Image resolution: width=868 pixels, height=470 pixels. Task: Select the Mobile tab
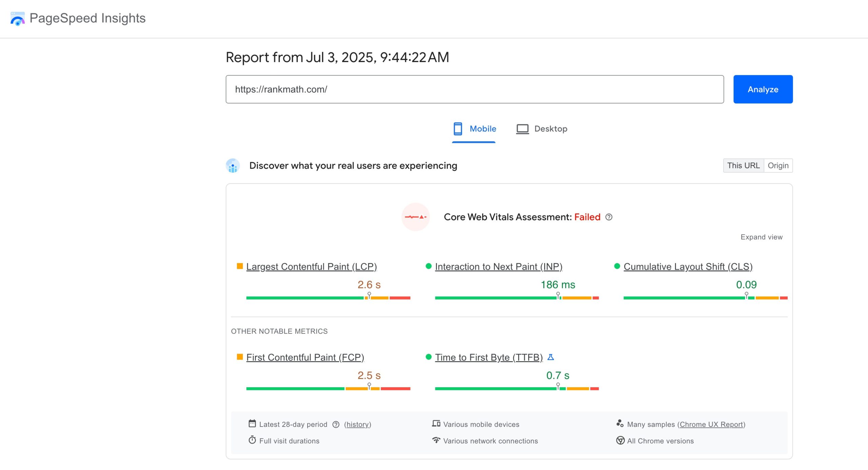[482, 129]
